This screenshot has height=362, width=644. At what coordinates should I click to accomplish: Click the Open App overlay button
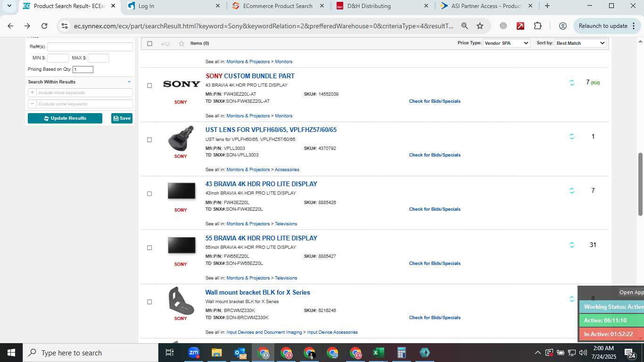[631, 292]
